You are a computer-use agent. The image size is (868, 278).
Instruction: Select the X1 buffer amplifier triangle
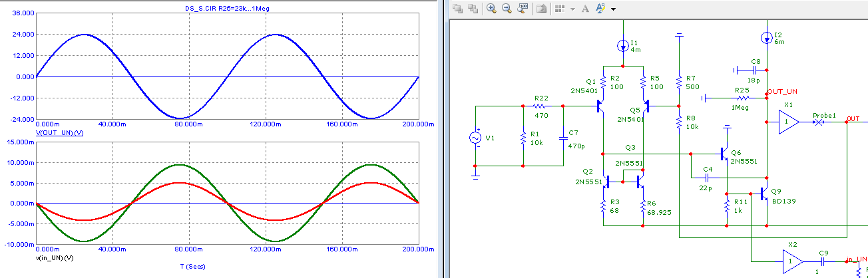point(789,122)
